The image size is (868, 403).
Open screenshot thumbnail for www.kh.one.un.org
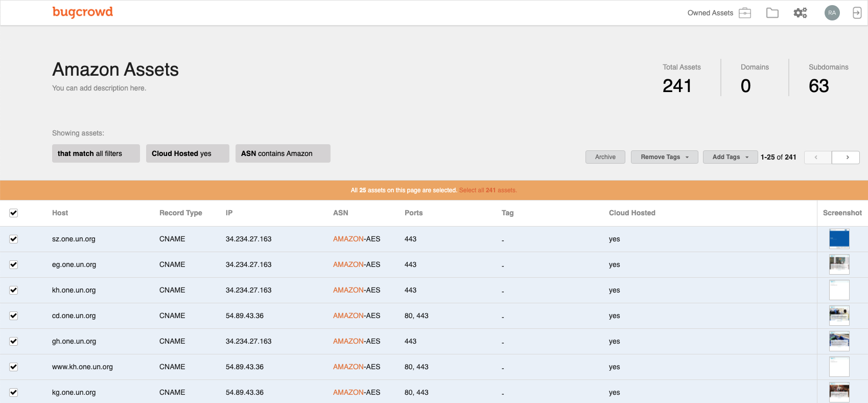[x=839, y=367]
